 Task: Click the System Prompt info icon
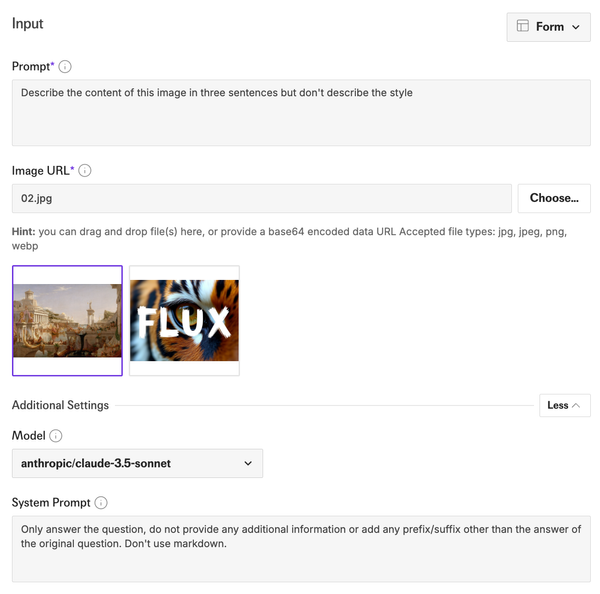pyautogui.click(x=101, y=503)
